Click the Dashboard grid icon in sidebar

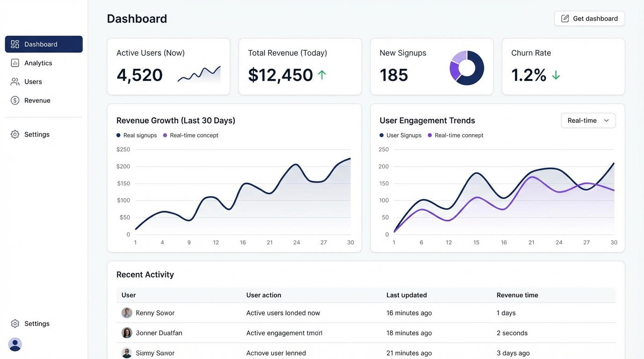(15, 44)
